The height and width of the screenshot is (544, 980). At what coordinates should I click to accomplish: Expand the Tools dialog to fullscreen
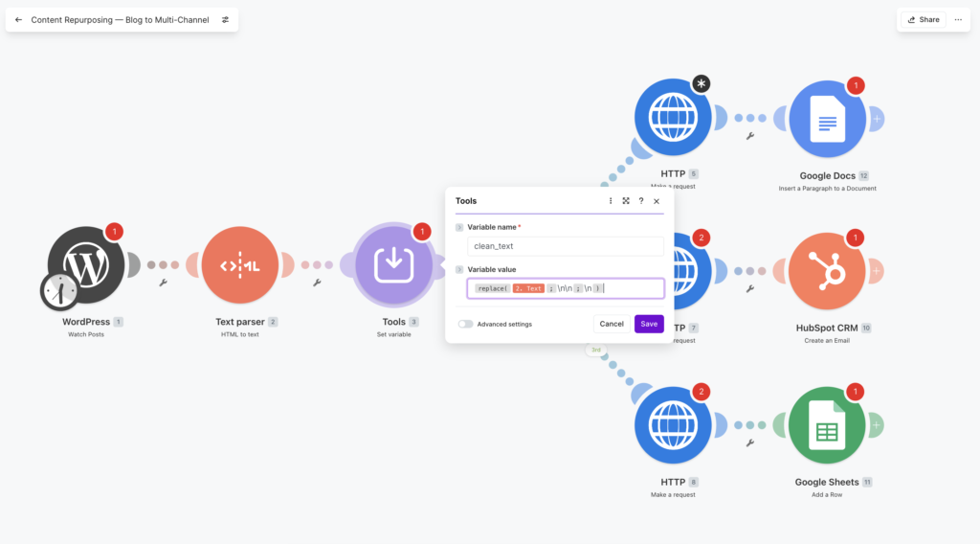pyautogui.click(x=626, y=201)
